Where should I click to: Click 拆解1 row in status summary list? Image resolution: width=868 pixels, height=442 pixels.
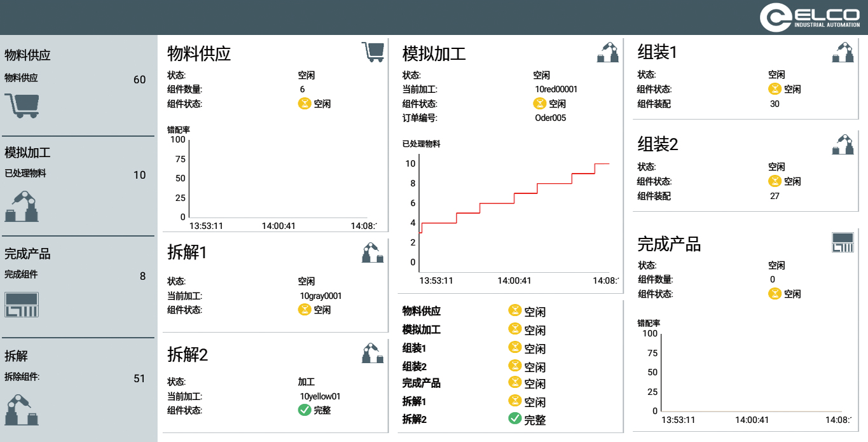[x=414, y=401]
